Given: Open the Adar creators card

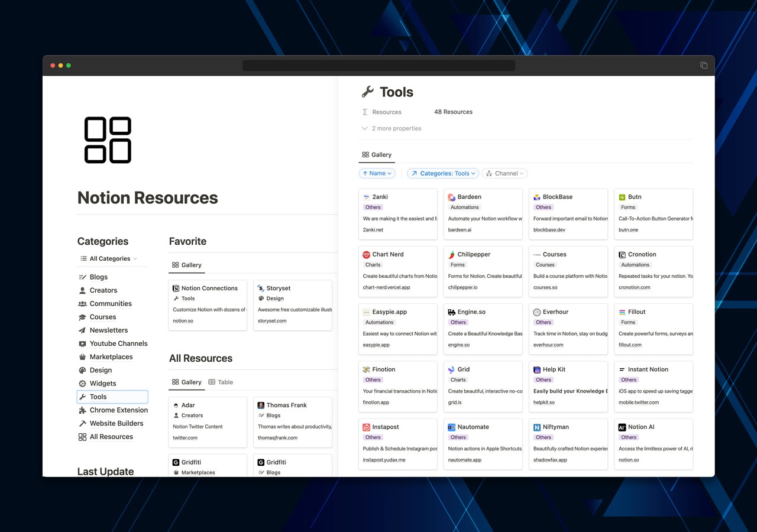Looking at the screenshot, I should tap(208, 422).
